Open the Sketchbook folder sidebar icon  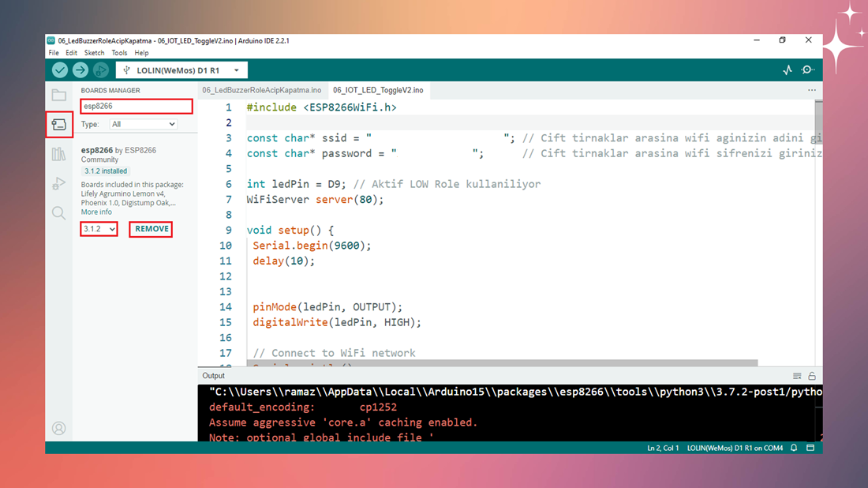point(58,95)
